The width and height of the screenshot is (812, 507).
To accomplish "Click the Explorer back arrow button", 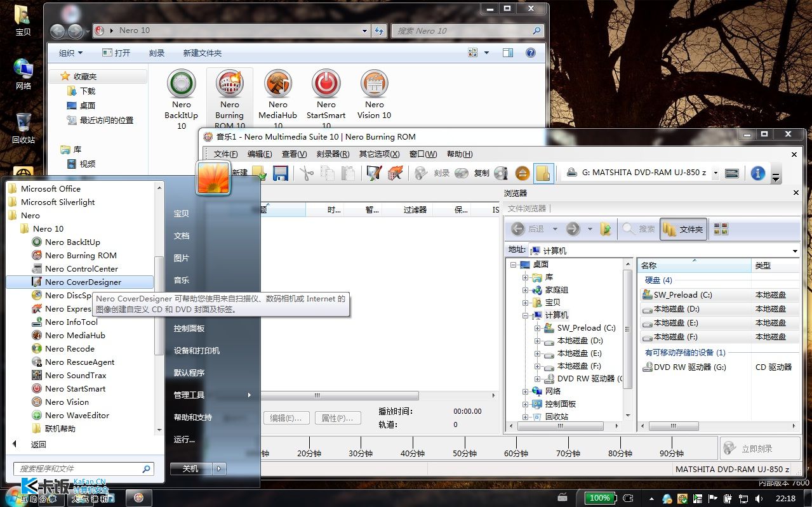I will 57,30.
